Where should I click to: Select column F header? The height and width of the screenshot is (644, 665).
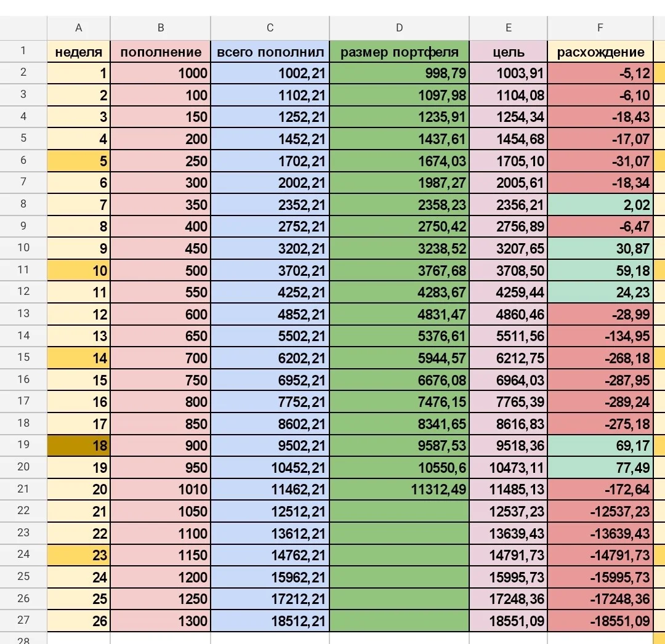click(x=600, y=28)
